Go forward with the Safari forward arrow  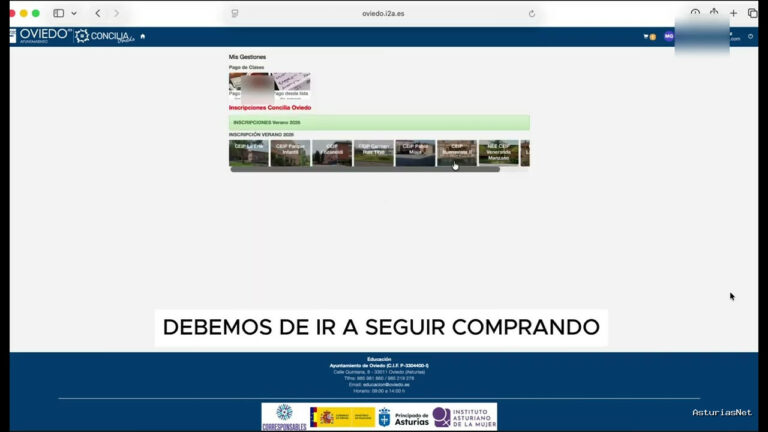pos(117,13)
